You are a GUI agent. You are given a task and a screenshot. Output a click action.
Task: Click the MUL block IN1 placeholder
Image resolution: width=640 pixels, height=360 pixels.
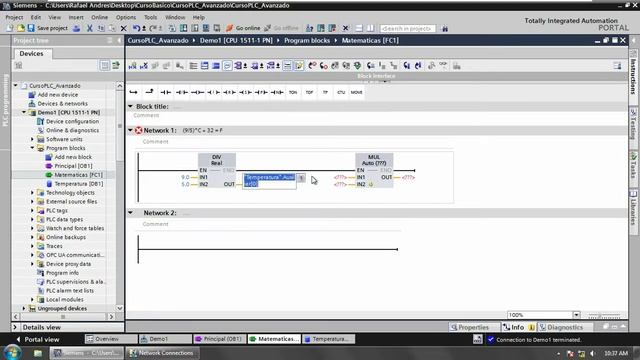tap(340, 177)
